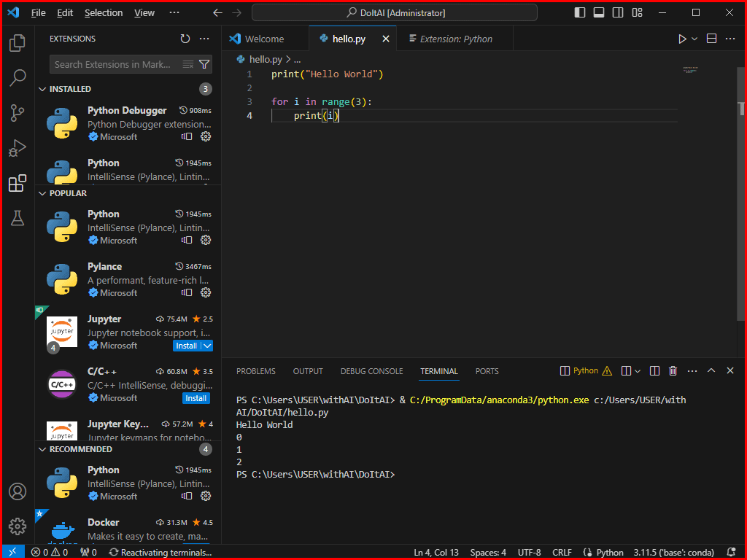The width and height of the screenshot is (747, 560).
Task: Open Jupyter Install dropdown arrow
Action: 207,346
